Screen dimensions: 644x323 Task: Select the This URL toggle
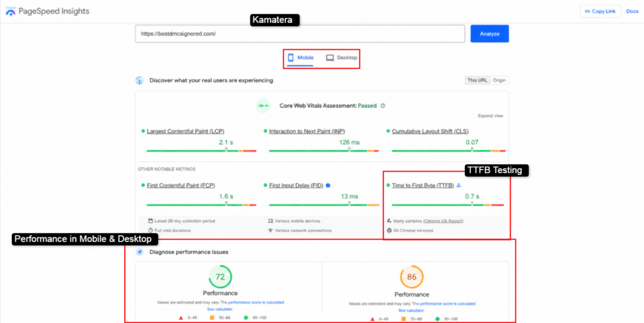477,81
